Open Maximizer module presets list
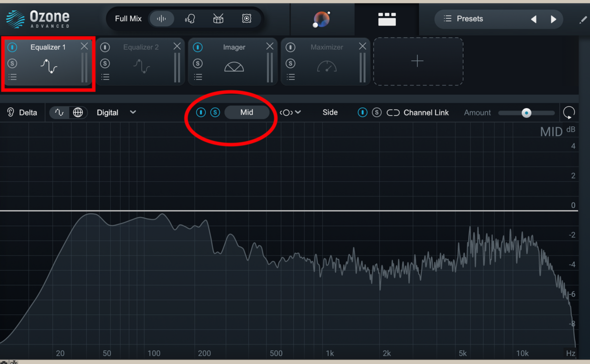590x364 pixels. tap(291, 77)
